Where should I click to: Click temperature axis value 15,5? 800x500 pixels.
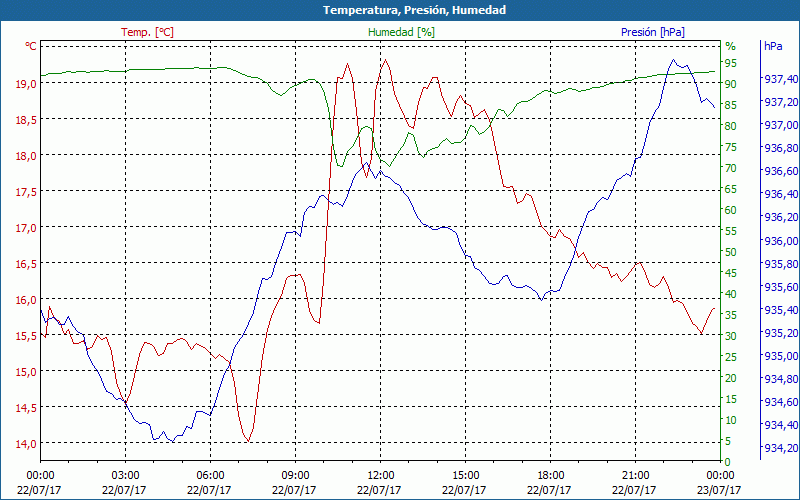[26, 336]
